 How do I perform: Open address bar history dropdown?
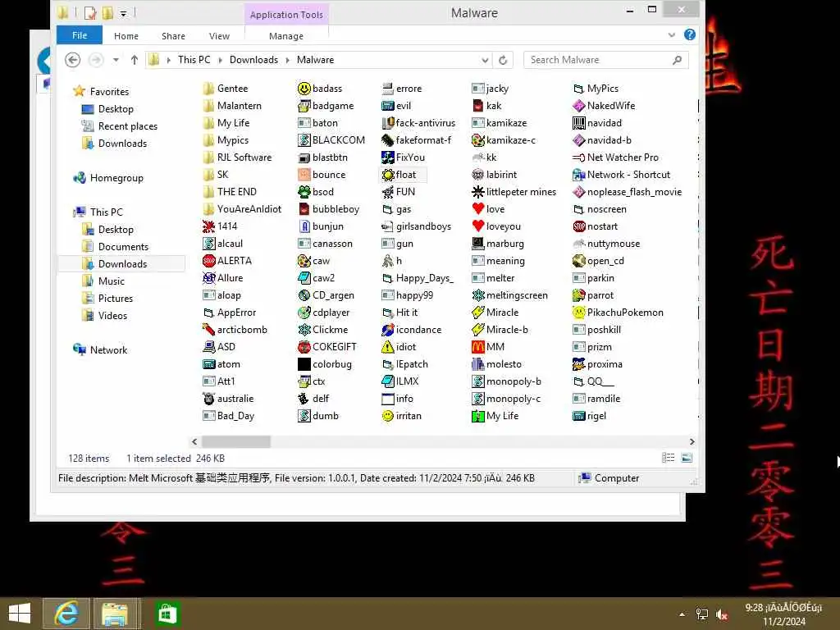(485, 60)
